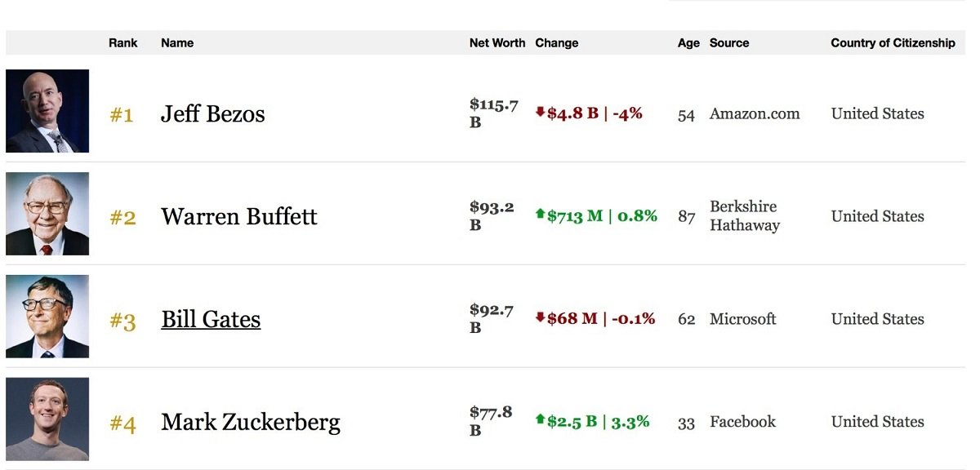The width and height of the screenshot is (980, 470).
Task: Open the Bill Gates name link
Action: (211, 319)
